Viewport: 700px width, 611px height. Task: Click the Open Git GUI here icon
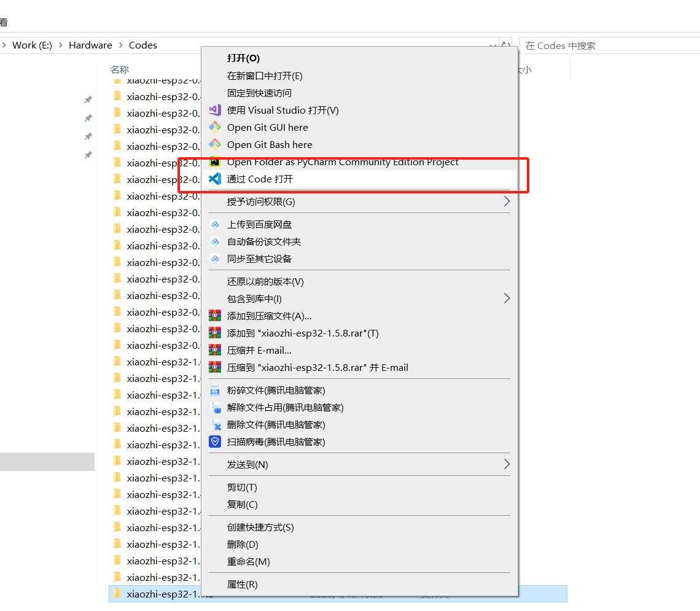click(215, 128)
